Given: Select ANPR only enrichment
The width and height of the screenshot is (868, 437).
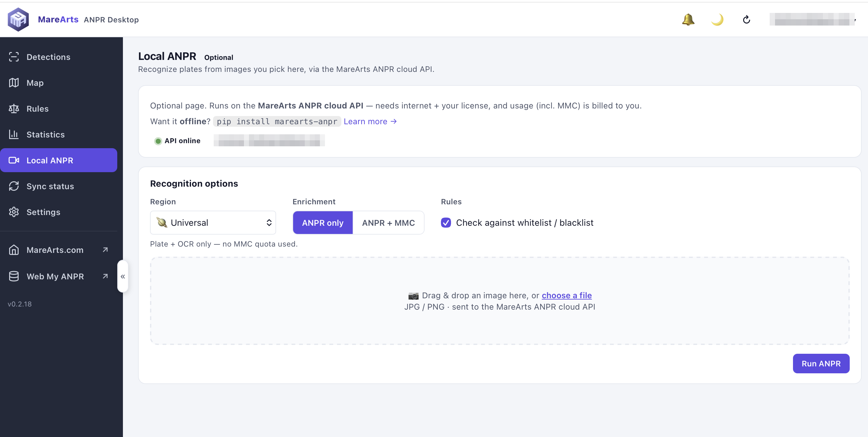Looking at the screenshot, I should [323, 223].
